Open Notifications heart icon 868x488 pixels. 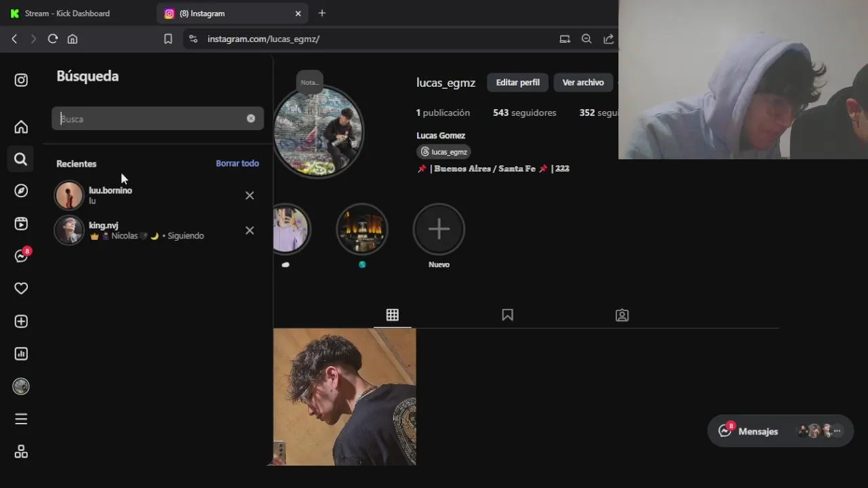[x=21, y=288]
